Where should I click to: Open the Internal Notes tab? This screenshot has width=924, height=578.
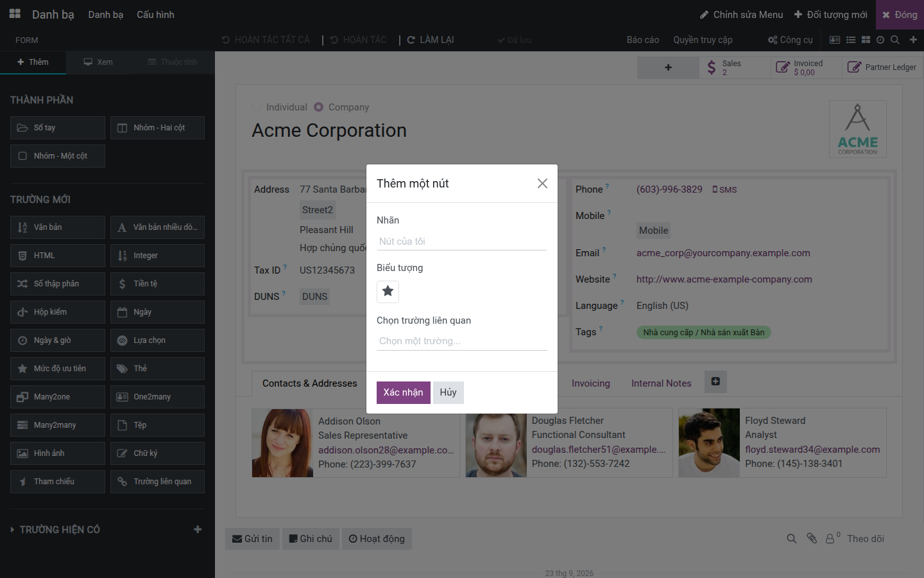[x=661, y=383]
